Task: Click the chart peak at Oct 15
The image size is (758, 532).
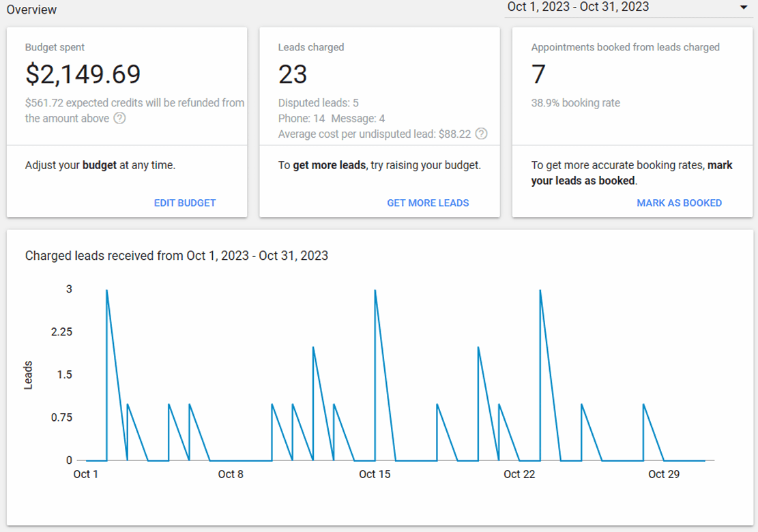Action: click(x=375, y=291)
